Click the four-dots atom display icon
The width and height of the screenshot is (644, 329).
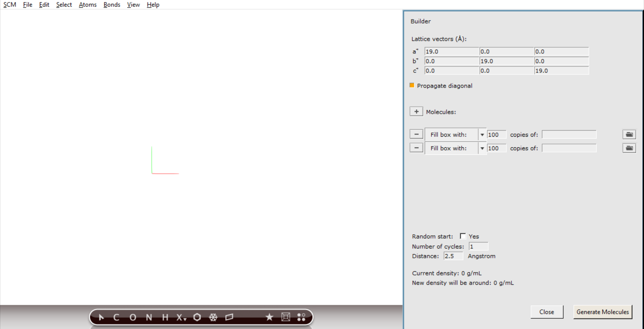tap(301, 317)
